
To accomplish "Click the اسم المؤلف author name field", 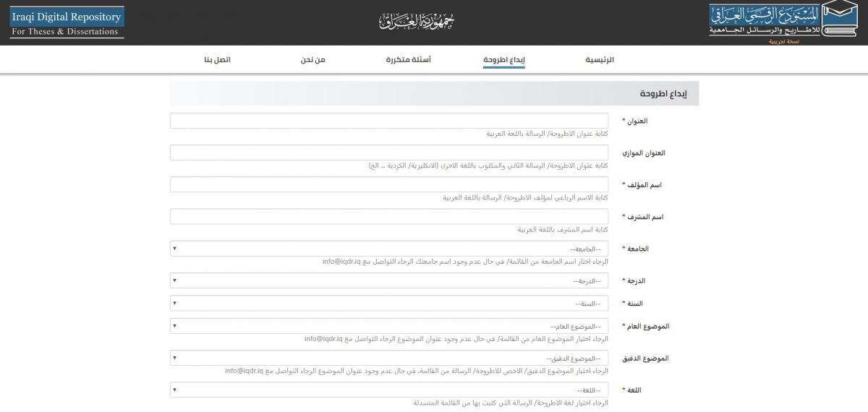I will point(389,184).
